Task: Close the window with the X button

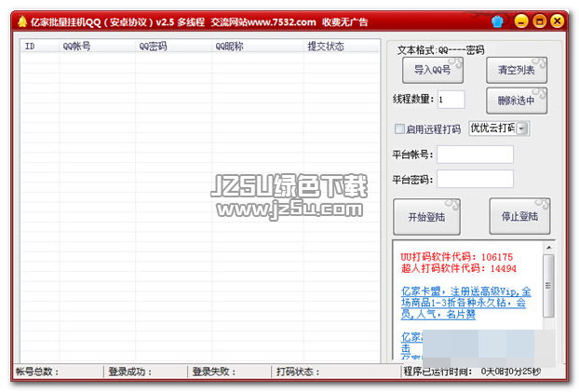Action: click(558, 21)
